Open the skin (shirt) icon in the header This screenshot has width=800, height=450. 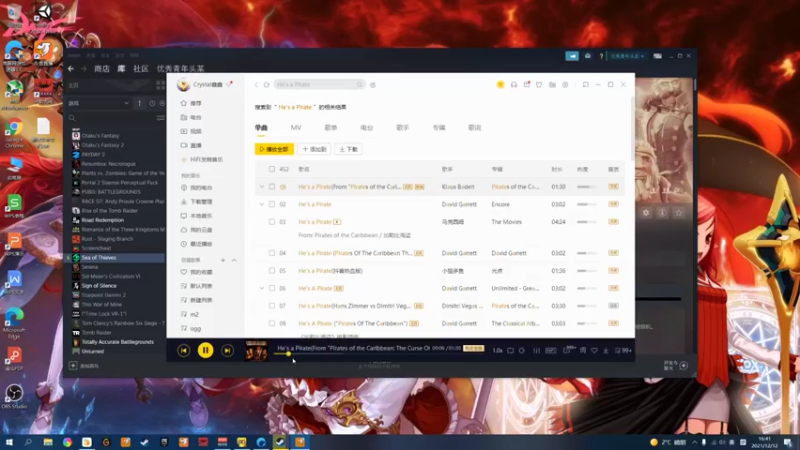[539, 85]
